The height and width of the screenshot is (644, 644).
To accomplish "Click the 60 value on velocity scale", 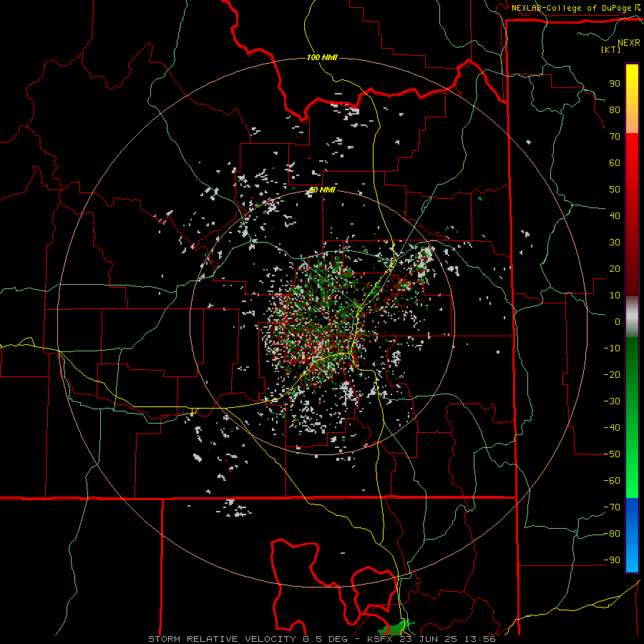I will [615, 162].
